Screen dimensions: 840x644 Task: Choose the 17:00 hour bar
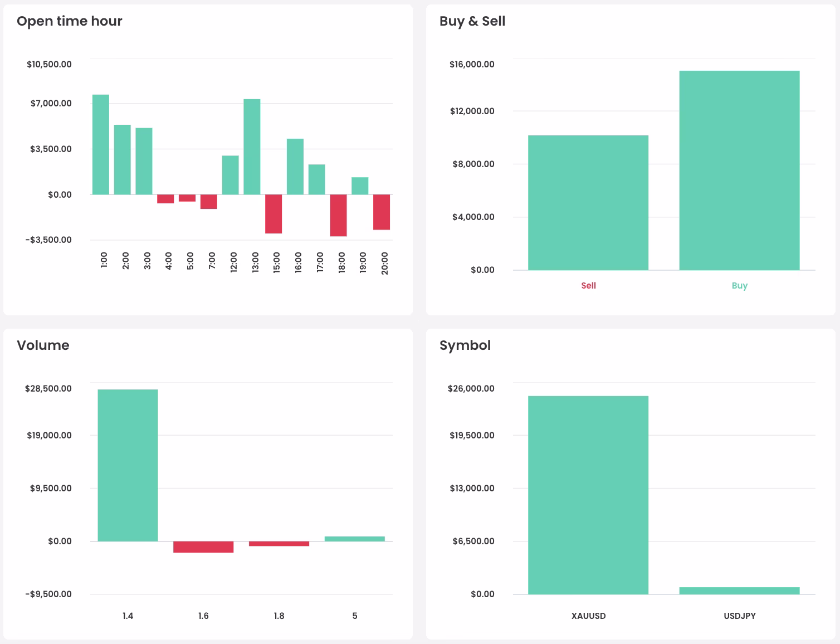317,179
